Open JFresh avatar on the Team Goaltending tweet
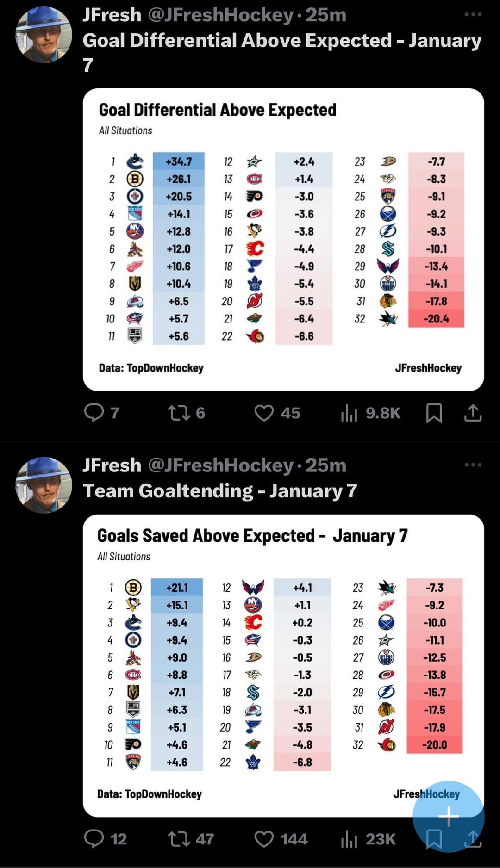 tap(44, 485)
